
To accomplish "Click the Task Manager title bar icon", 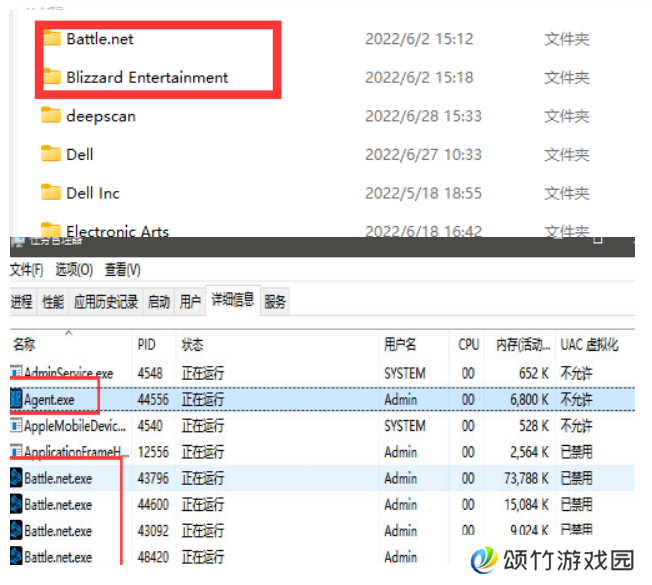I will [18, 242].
